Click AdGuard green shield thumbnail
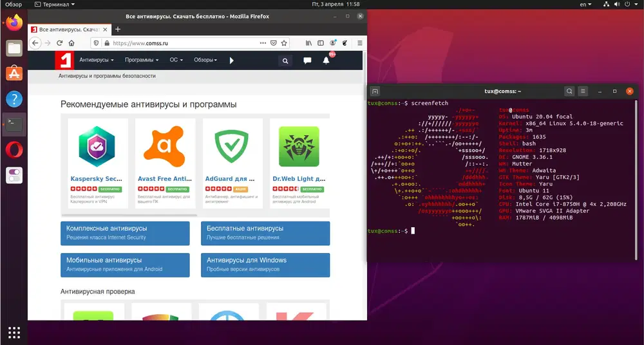 click(232, 146)
